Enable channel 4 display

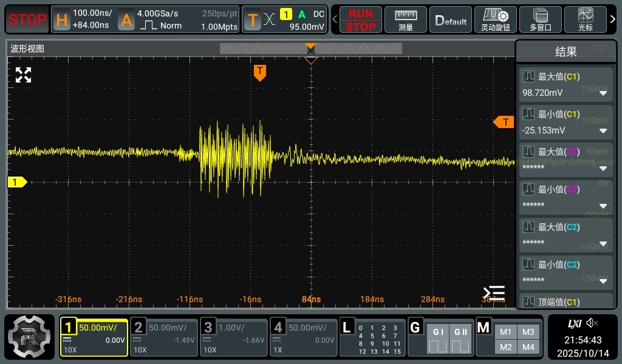tap(303, 337)
